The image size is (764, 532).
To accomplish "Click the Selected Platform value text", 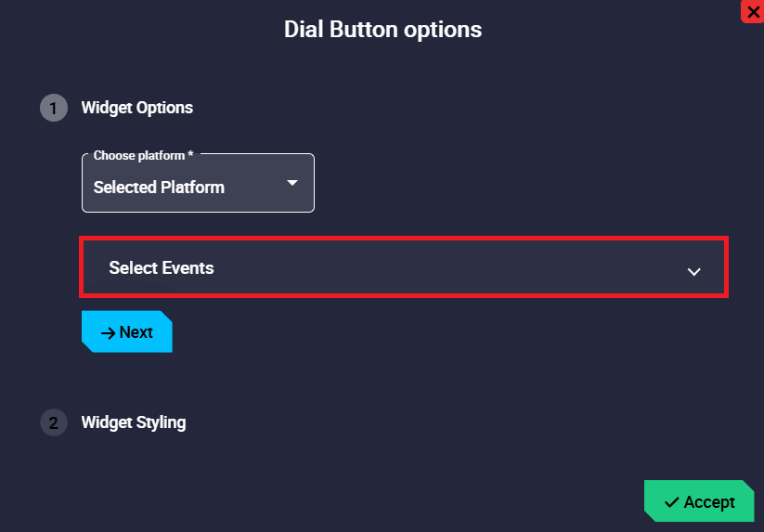I will (x=159, y=188).
